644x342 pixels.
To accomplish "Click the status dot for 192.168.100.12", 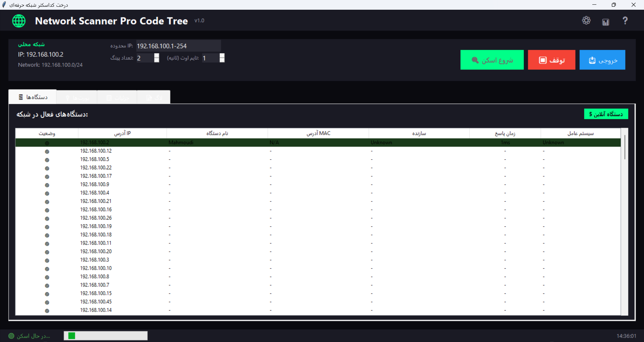I will click(47, 152).
